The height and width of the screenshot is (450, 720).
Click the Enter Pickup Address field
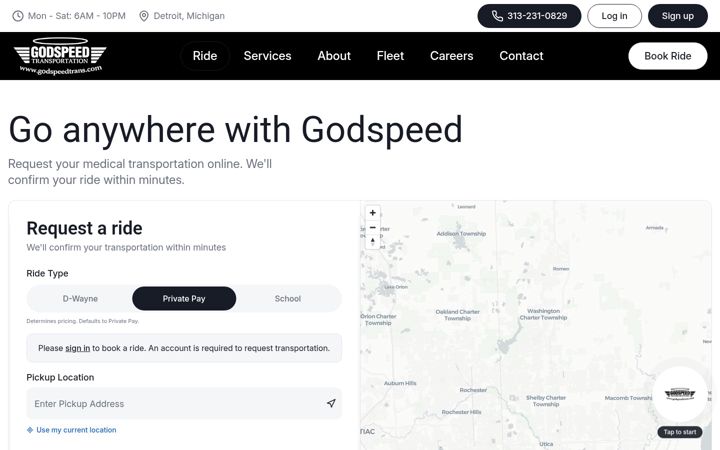pos(184,403)
